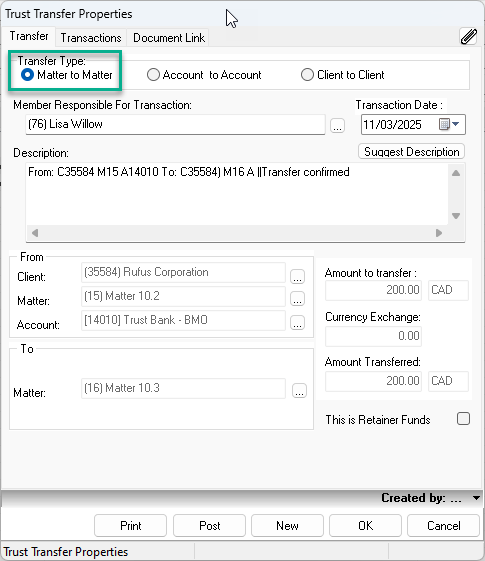Browse for the From Matter 10.2
Screen dimensions: 485x561
click(297, 299)
